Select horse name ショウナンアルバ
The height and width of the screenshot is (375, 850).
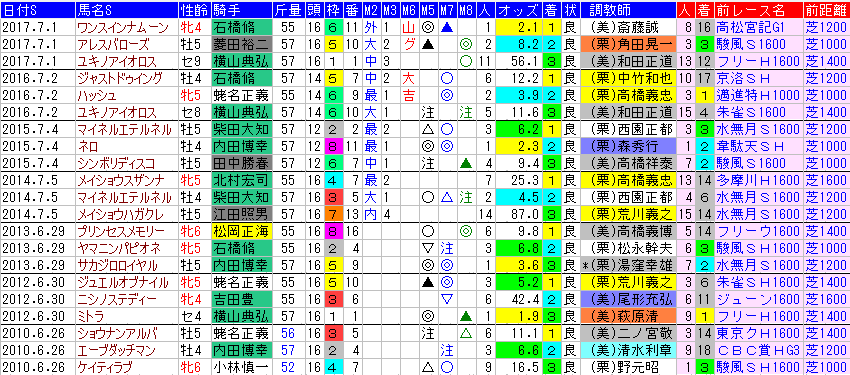pyautogui.click(x=118, y=334)
